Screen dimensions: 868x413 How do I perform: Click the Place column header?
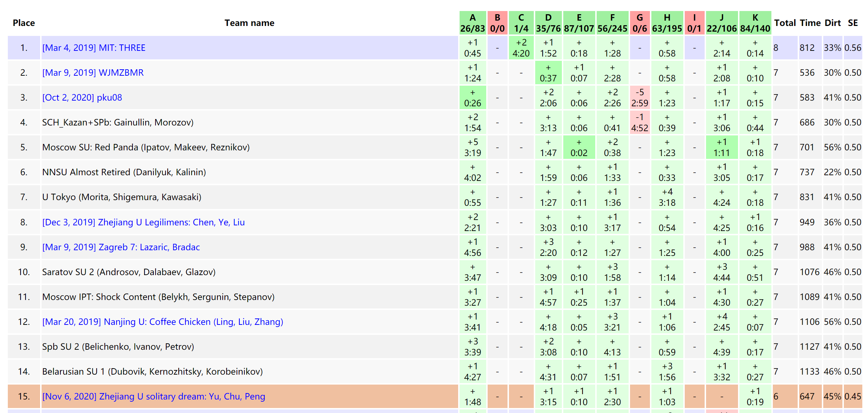pyautogui.click(x=24, y=23)
